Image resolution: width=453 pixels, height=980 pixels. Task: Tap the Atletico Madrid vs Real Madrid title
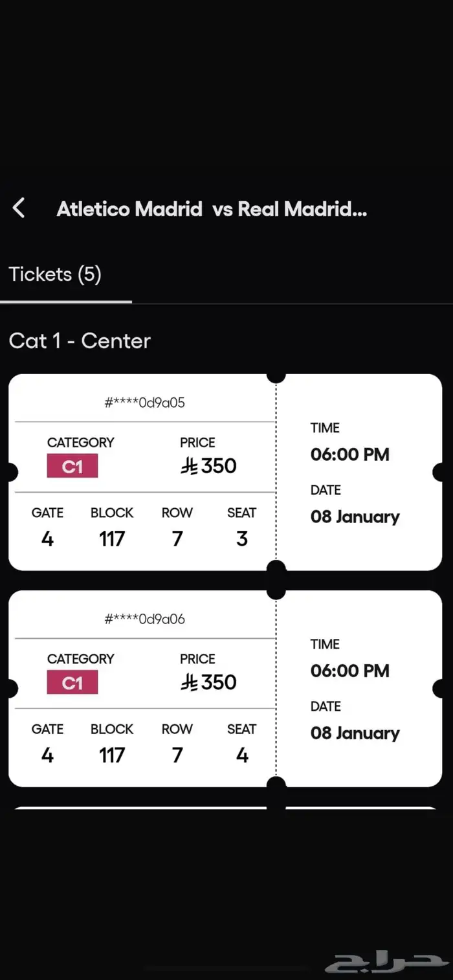(212, 209)
